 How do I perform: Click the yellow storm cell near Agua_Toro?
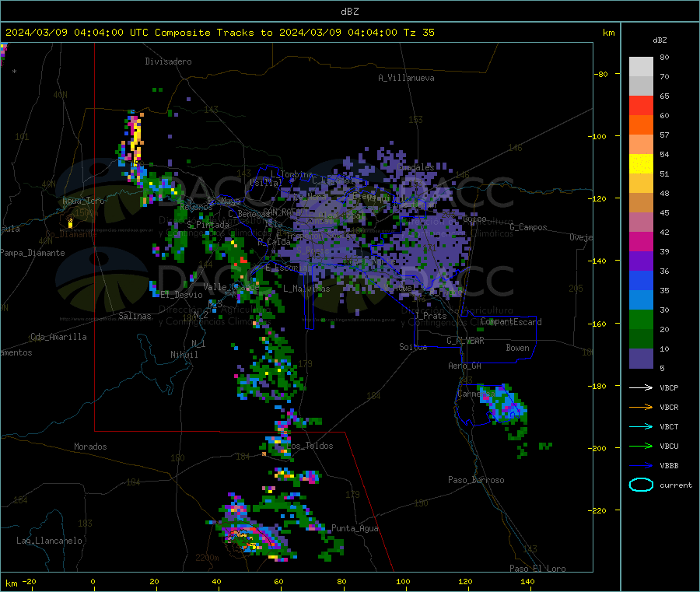(70, 222)
